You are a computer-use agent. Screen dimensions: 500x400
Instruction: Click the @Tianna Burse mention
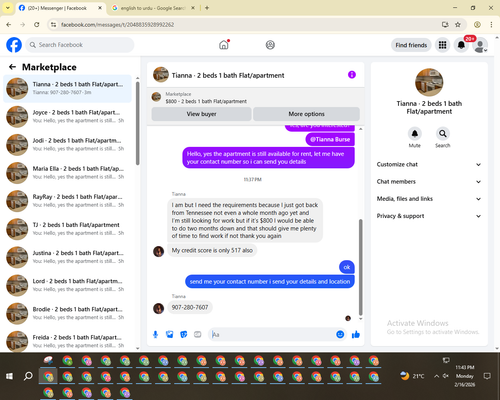click(x=330, y=139)
